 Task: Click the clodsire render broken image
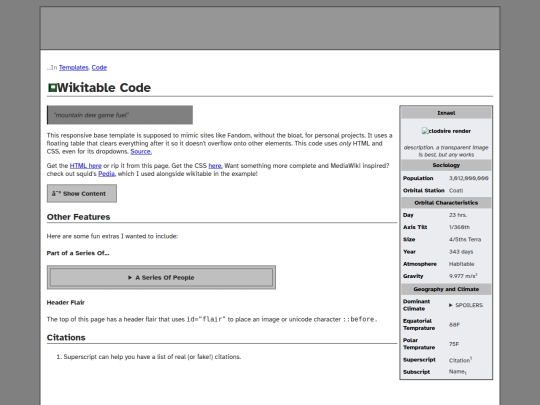446,131
